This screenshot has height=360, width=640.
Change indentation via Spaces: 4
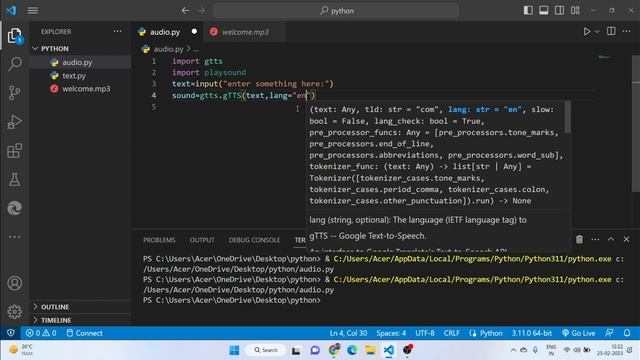pos(391,333)
